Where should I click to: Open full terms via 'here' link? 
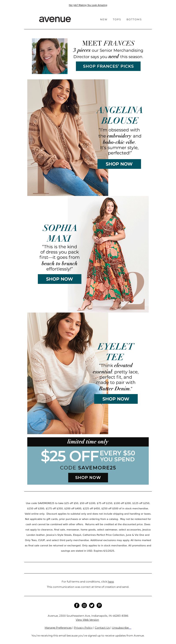(111, 581)
